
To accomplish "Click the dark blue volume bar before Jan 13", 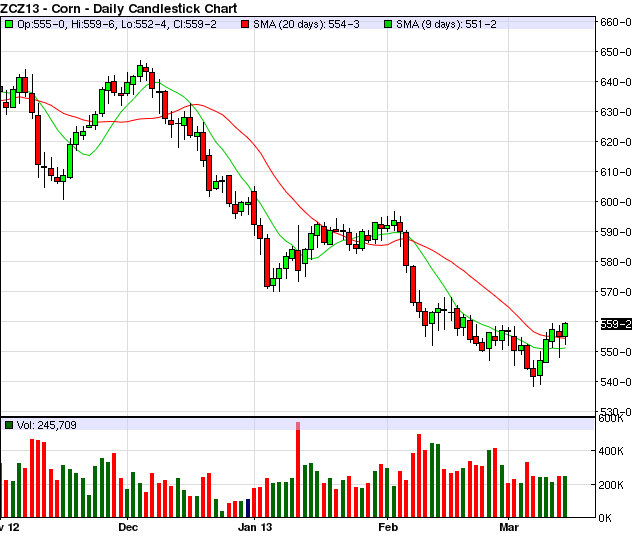I will pos(248,508).
